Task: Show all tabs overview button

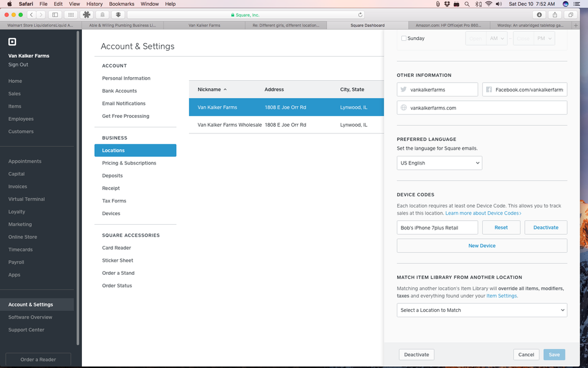Action: [x=570, y=15]
